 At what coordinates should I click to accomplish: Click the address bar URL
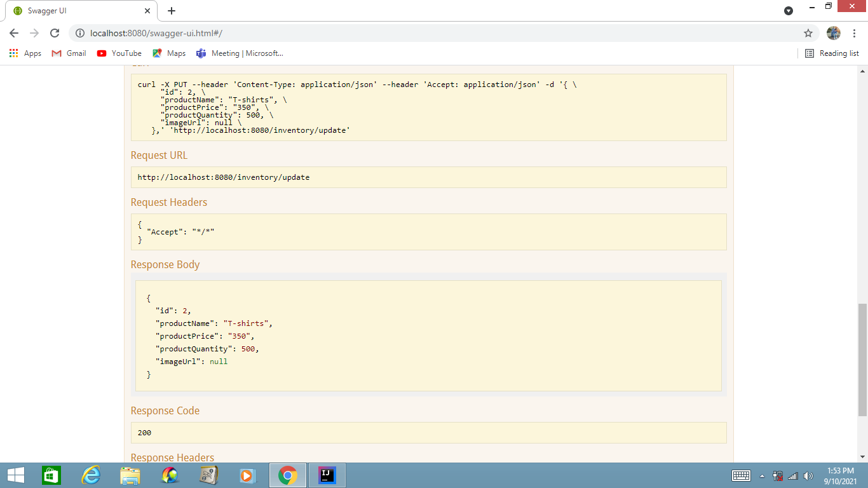tap(156, 33)
